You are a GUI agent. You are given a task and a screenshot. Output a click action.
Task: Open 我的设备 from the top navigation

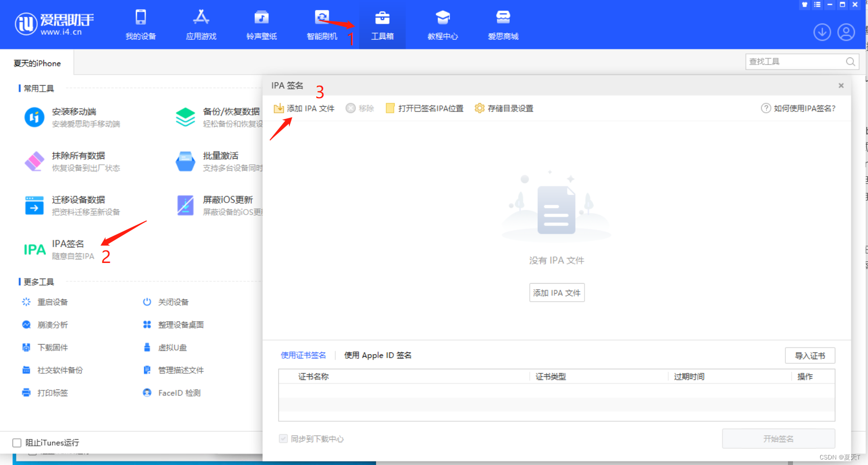pyautogui.click(x=140, y=24)
